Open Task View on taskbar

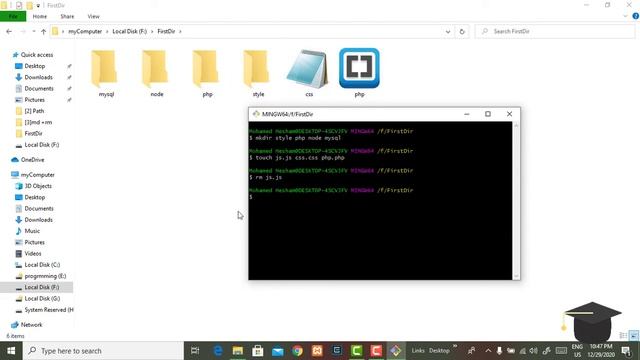pos(195,351)
